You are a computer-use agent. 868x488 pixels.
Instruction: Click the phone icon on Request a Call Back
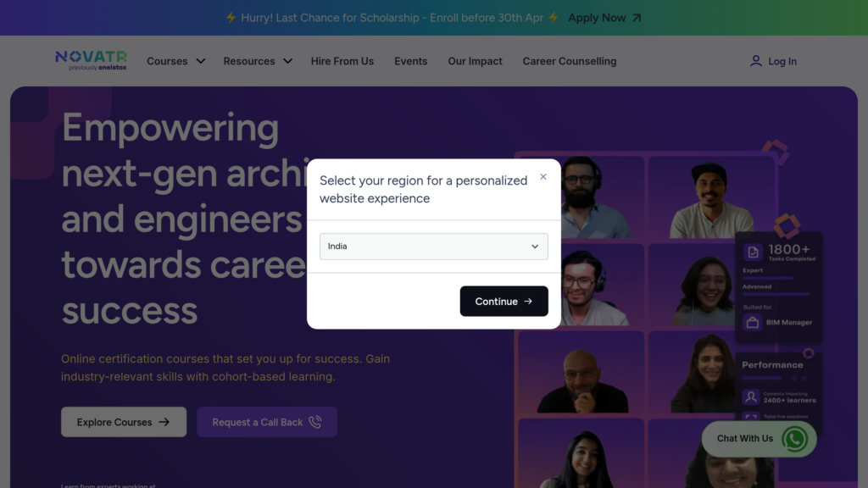(x=315, y=422)
